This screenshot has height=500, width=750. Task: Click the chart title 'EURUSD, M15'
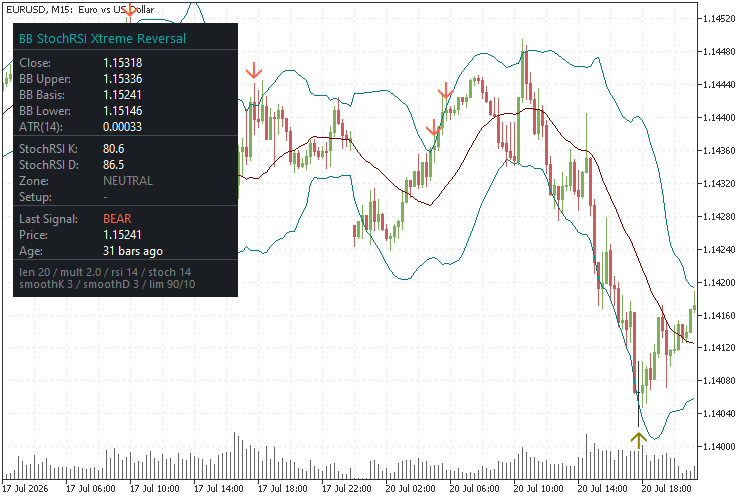coord(39,9)
